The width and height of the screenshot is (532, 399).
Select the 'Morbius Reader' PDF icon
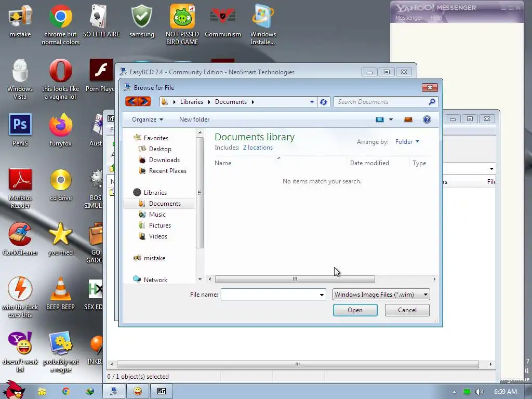coord(20,188)
